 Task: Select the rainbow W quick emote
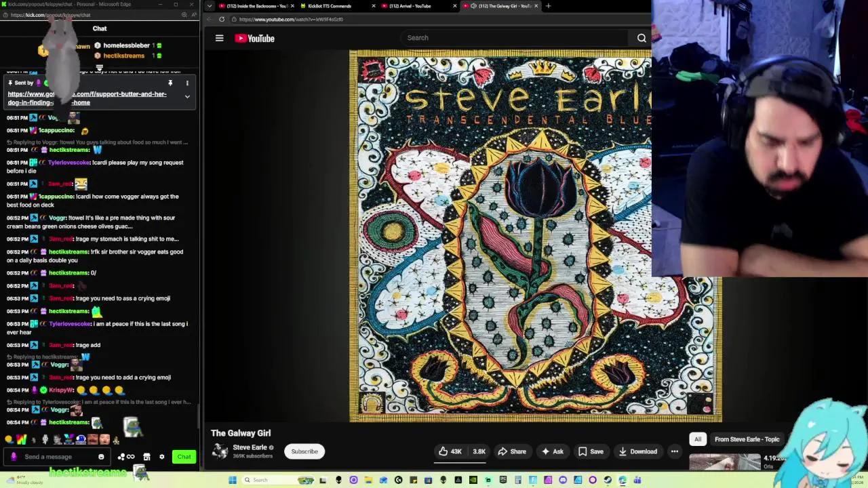[x=21, y=440]
